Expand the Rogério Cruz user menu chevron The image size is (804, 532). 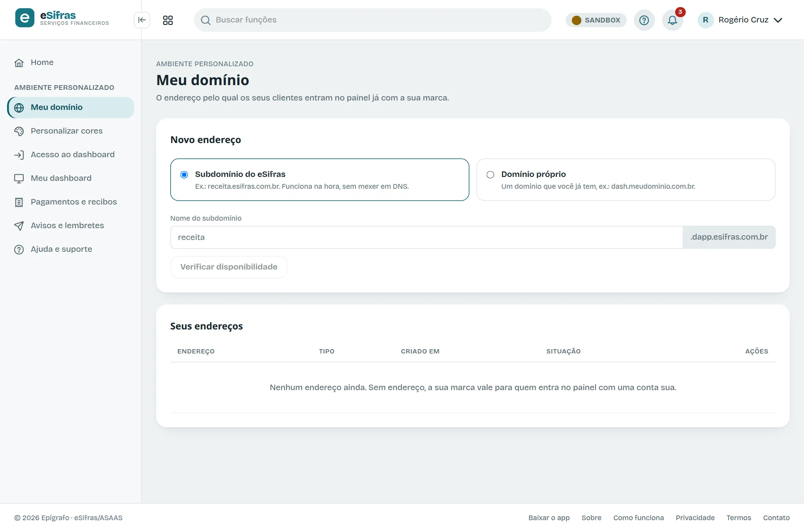click(778, 20)
